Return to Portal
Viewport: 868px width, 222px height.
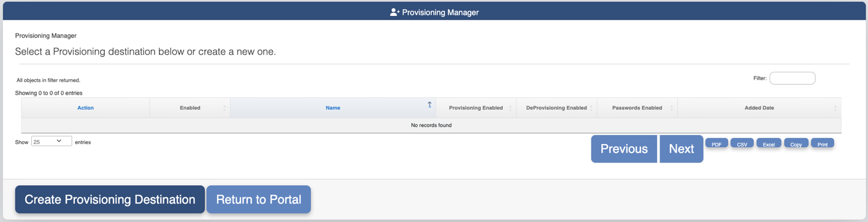click(x=258, y=199)
